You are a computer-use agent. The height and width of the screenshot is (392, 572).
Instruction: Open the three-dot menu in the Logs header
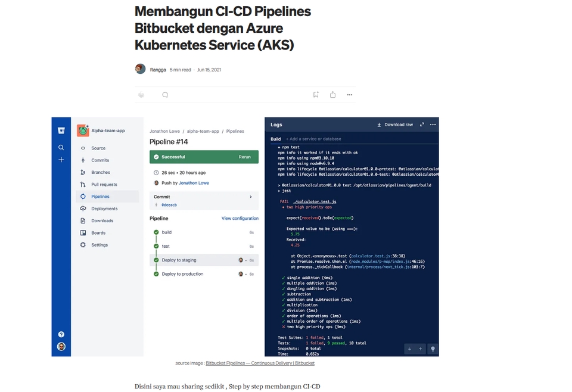coord(433,125)
